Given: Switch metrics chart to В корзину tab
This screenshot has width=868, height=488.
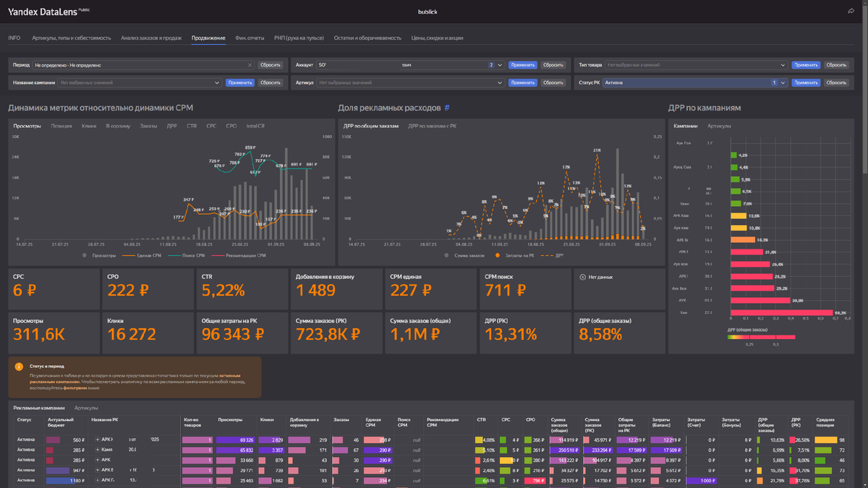Looking at the screenshot, I should (118, 126).
